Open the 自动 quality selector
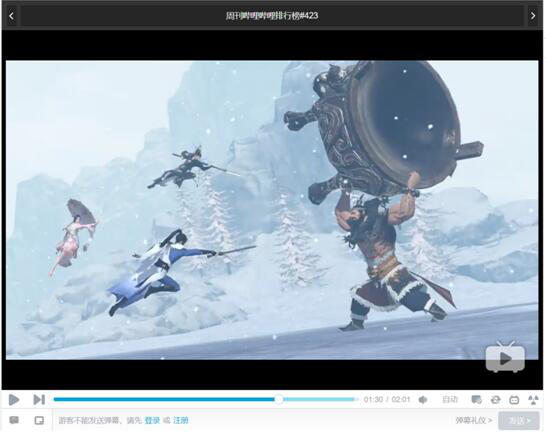The height and width of the screenshot is (432, 546). (x=450, y=400)
